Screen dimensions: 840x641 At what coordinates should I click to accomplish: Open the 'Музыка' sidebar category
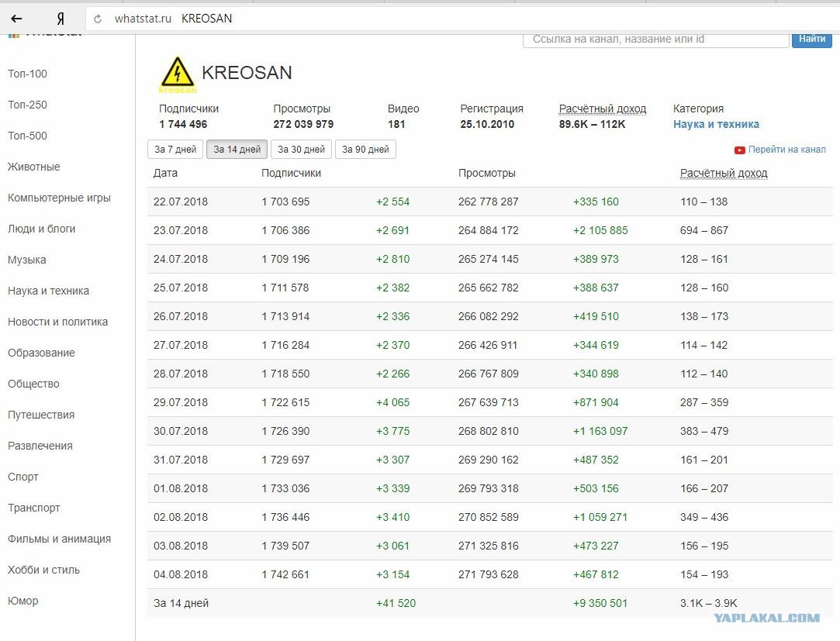click(27, 260)
